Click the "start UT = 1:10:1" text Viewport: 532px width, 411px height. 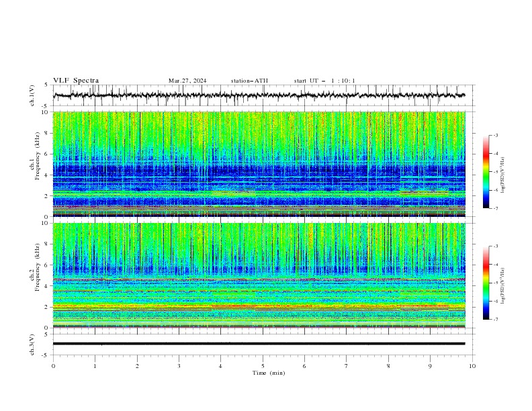(324, 81)
